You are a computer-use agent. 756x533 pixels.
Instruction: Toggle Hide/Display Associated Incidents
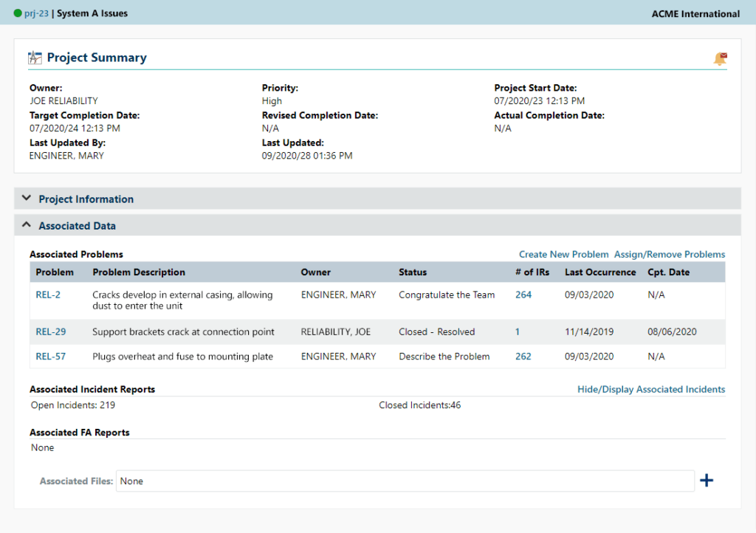(x=650, y=389)
